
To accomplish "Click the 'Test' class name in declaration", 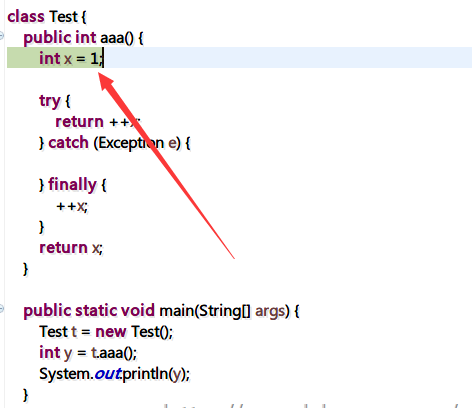I will (x=63, y=17).
